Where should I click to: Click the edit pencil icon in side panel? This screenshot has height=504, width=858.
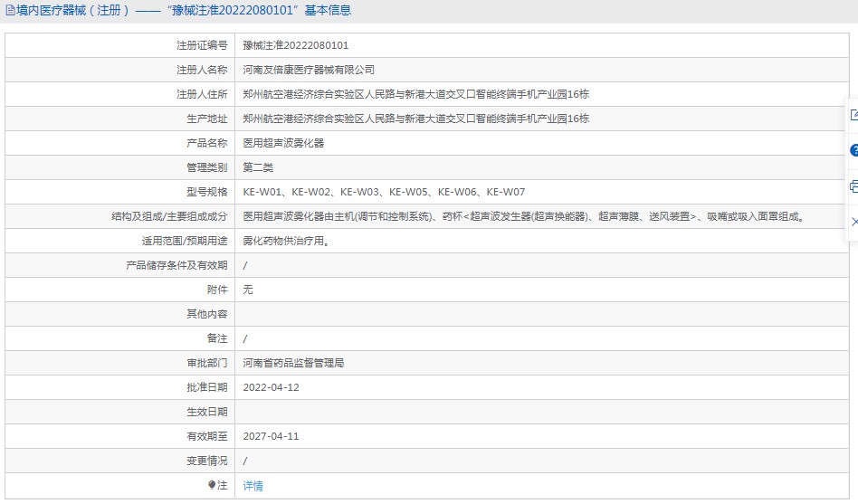click(853, 115)
